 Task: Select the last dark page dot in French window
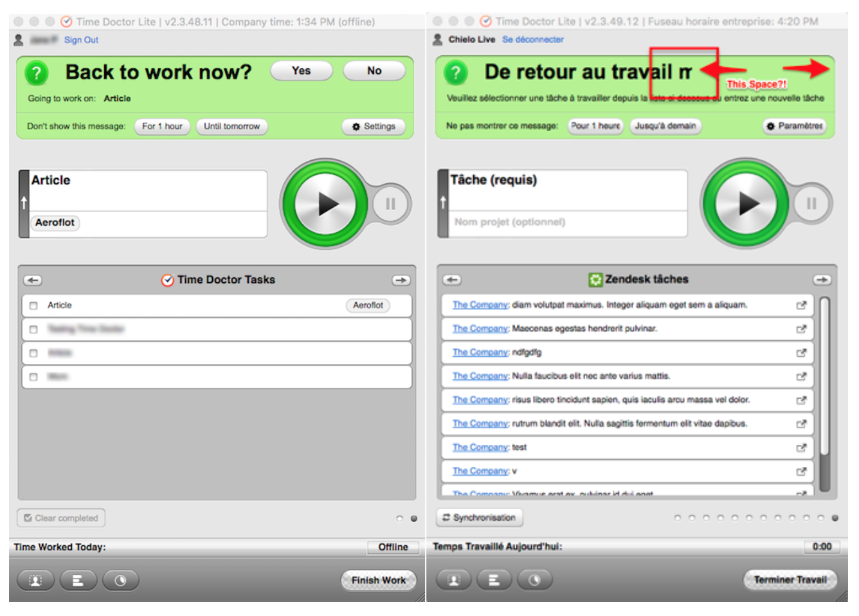[835, 518]
